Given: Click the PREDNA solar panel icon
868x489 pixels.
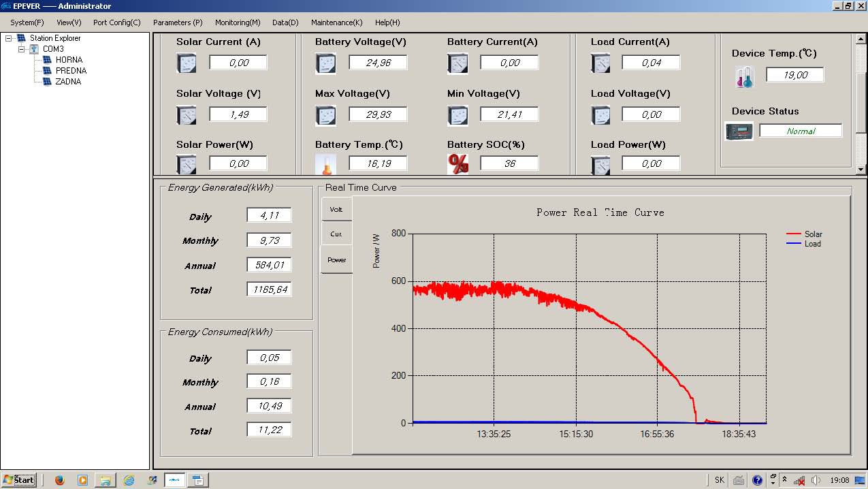Looking at the screenshot, I should 47,71.
